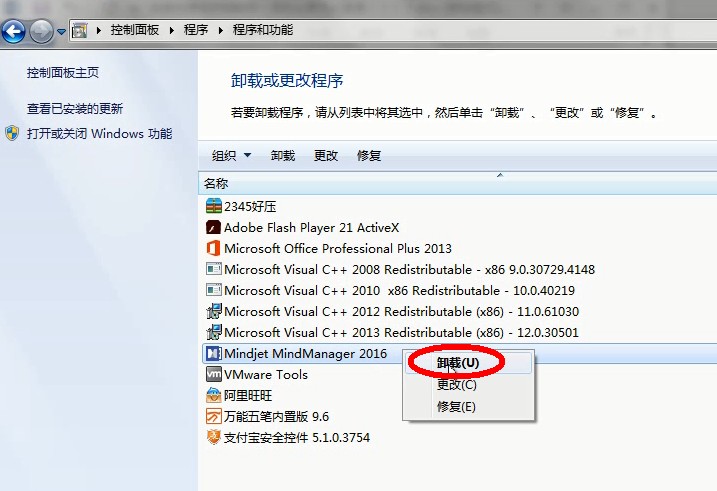Expand the arrow before 控制面板 breadcrumb
The image size is (717, 491).
(x=98, y=31)
